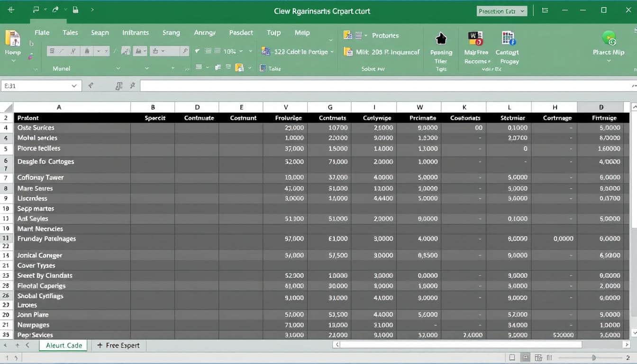Click the italic N icon in font group
The height and width of the screenshot is (364, 637).
click(x=73, y=51)
